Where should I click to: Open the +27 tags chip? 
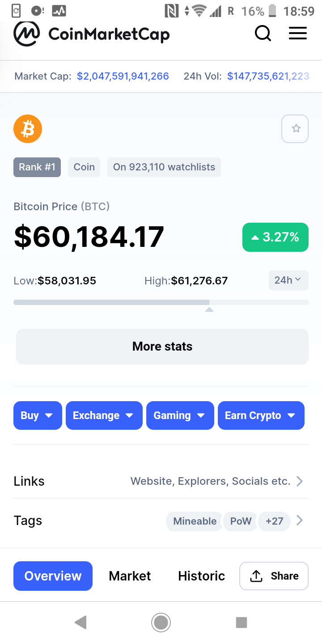(x=275, y=521)
